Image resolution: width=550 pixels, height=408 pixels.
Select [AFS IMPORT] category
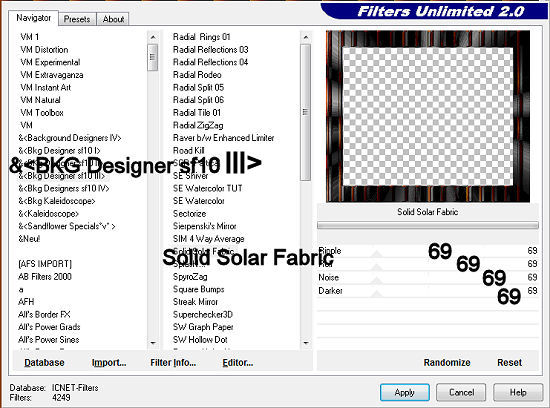(45, 264)
